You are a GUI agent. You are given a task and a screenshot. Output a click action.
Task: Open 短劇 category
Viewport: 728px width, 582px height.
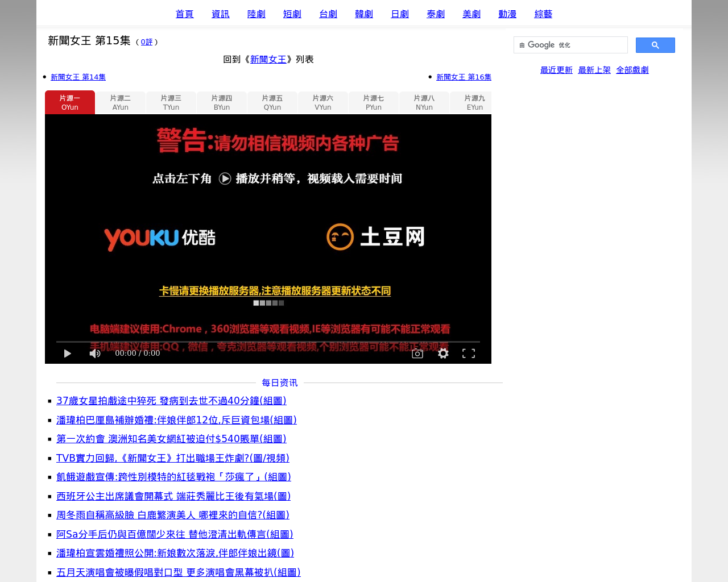pyautogui.click(x=292, y=14)
